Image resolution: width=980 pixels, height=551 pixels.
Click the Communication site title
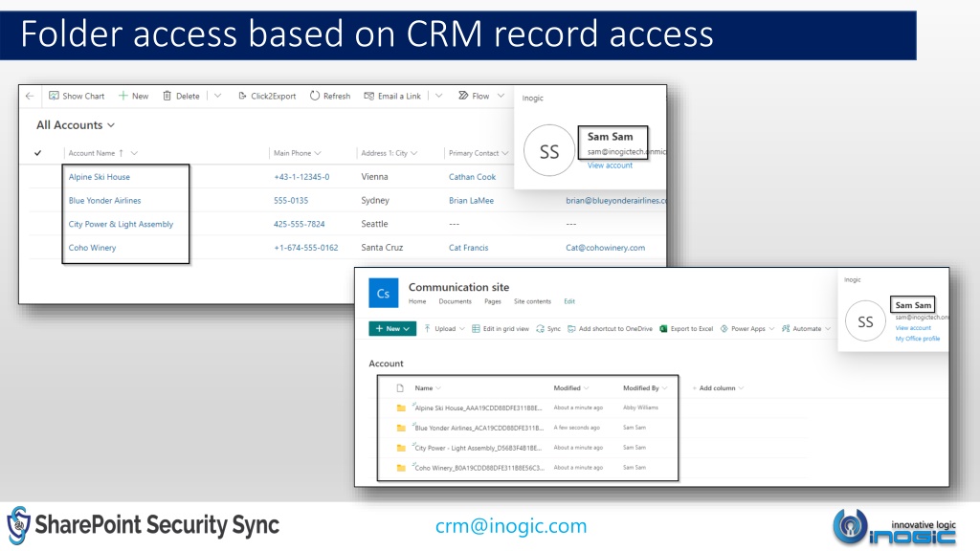[458, 287]
